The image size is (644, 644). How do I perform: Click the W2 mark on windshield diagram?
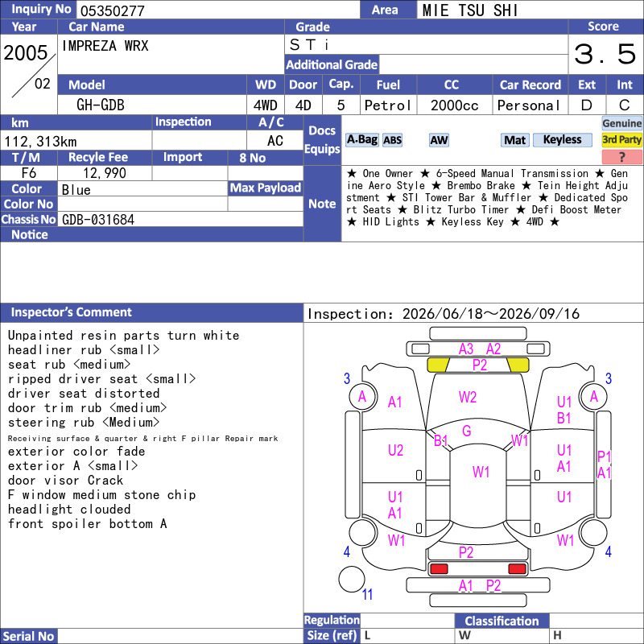(468, 397)
